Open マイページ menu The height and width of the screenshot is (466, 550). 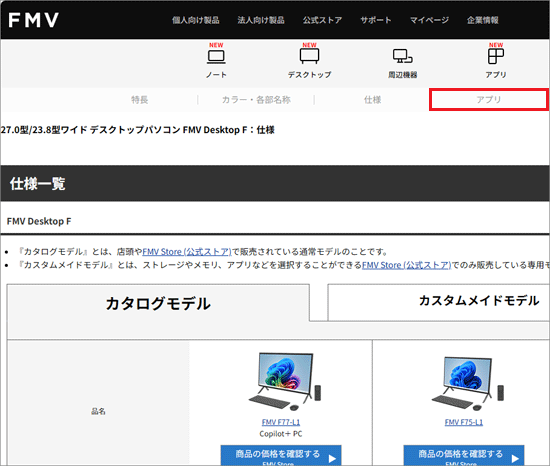click(x=429, y=20)
